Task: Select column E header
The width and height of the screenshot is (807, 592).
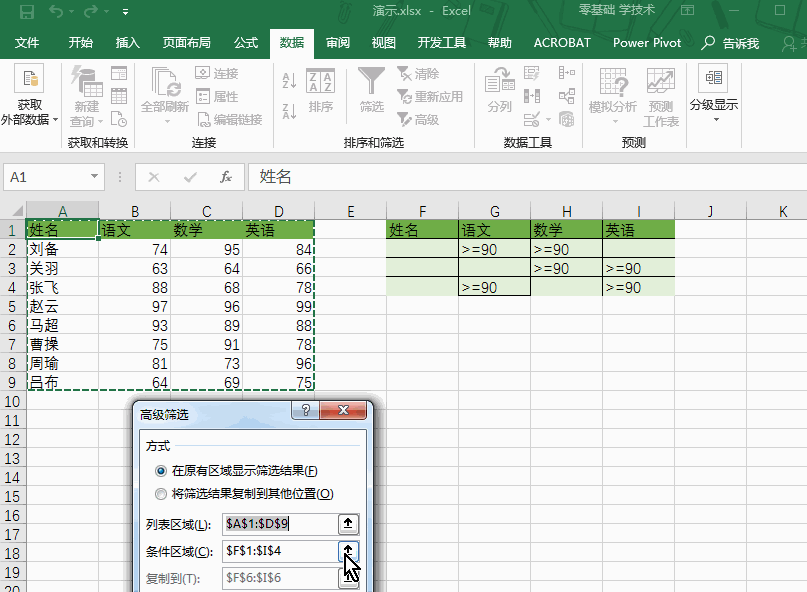Action: pos(350,211)
